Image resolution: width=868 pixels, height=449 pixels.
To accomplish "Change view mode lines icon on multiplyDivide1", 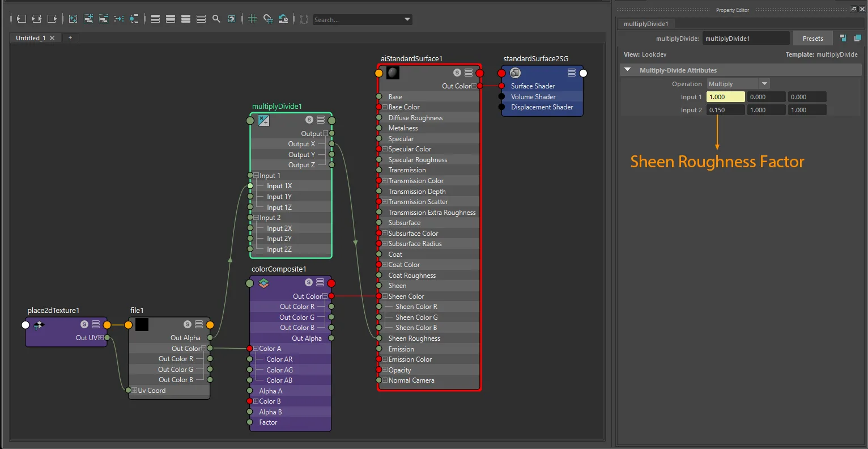I will point(321,120).
